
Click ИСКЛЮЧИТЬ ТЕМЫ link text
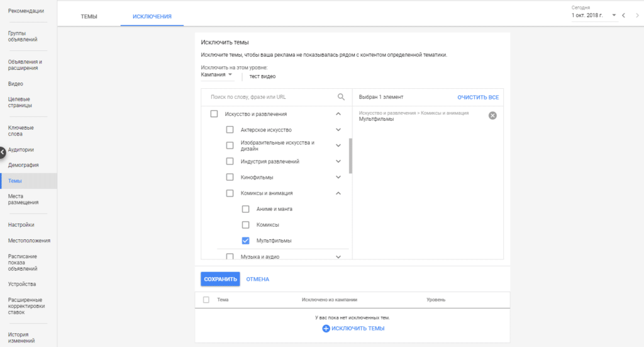[x=358, y=329]
